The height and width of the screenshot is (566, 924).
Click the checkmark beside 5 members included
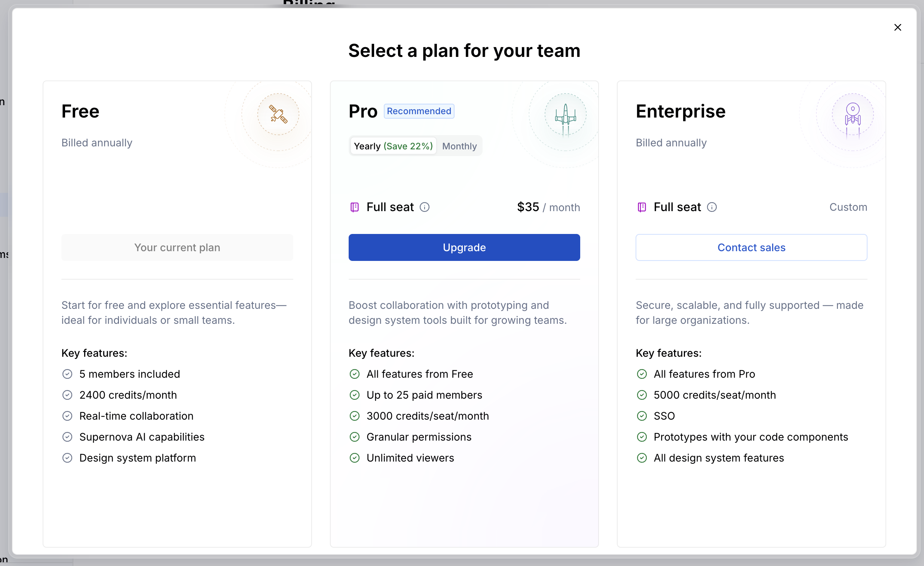[x=67, y=374]
